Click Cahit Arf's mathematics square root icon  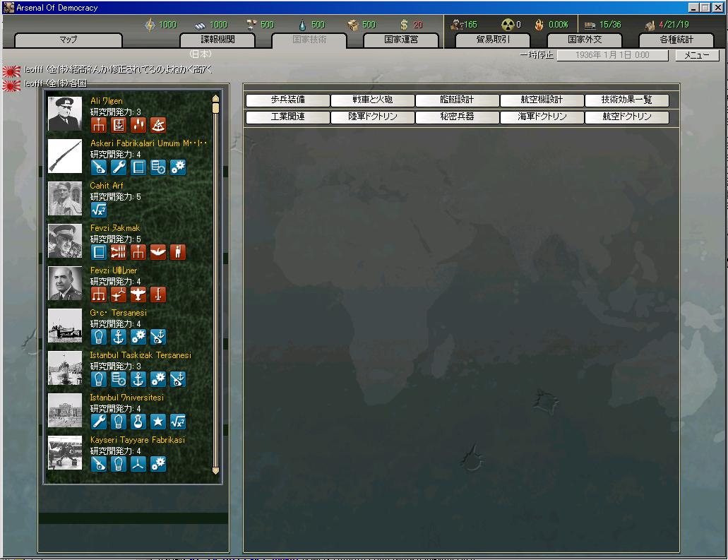(98, 210)
